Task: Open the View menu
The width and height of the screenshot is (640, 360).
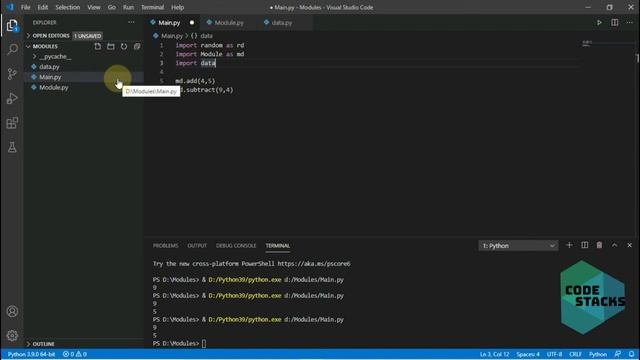Action: click(x=93, y=7)
